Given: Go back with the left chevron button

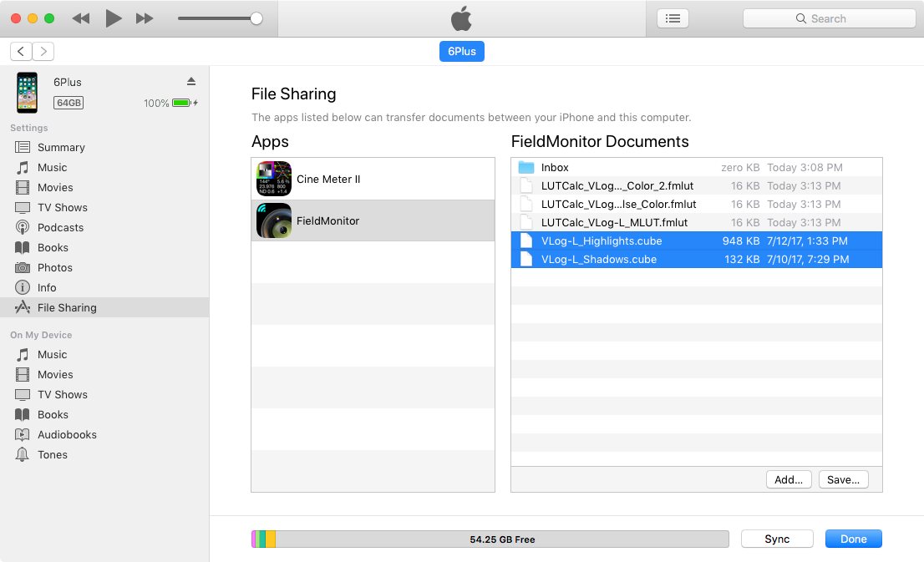Looking at the screenshot, I should pyautogui.click(x=21, y=51).
